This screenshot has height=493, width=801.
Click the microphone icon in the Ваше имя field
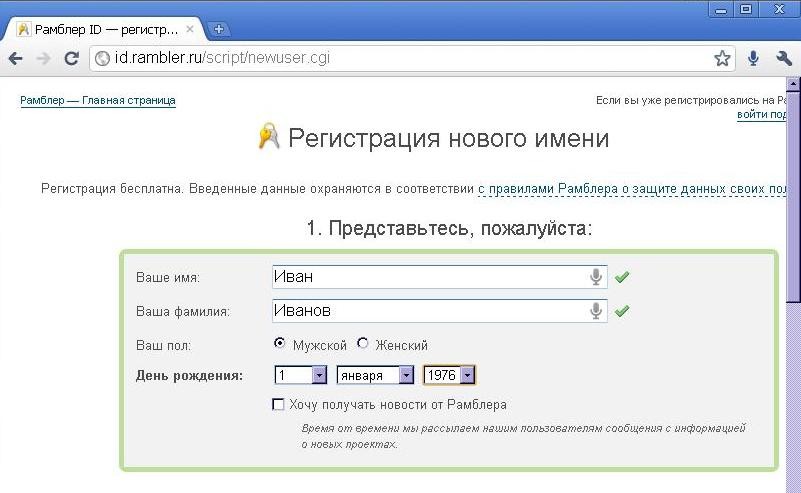596,277
